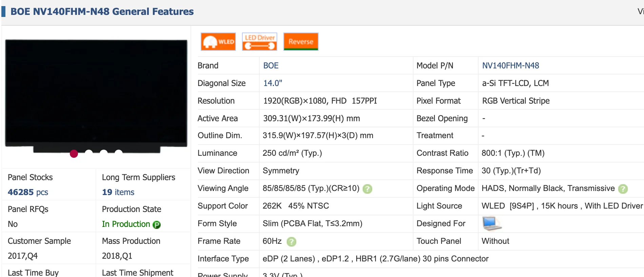Open the 14.0" diagonal size link
The width and height of the screenshot is (644, 277).
coord(273,83)
